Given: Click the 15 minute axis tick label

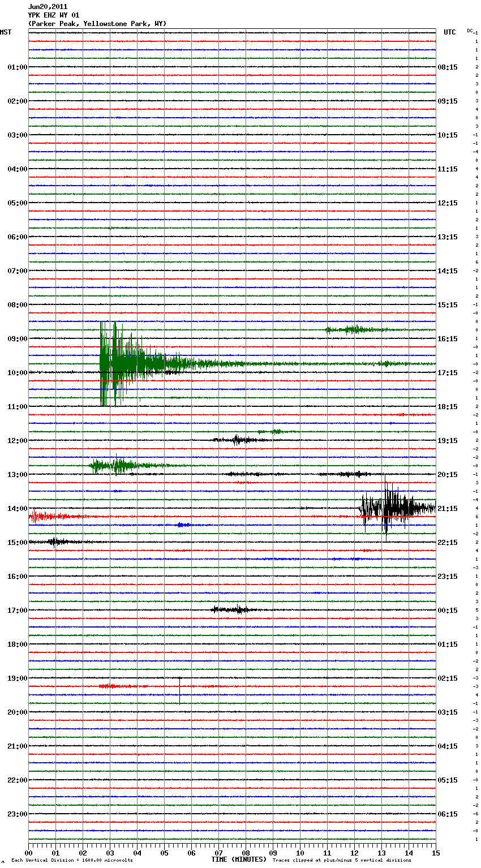Looking at the screenshot, I should click(435, 853).
